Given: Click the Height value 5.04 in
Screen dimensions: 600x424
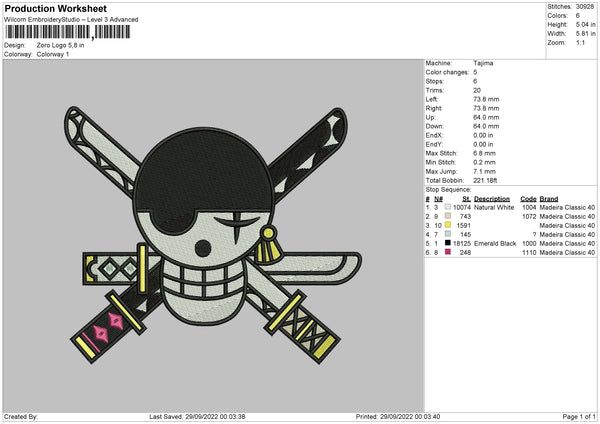Looking at the screenshot, I should 585,24.
